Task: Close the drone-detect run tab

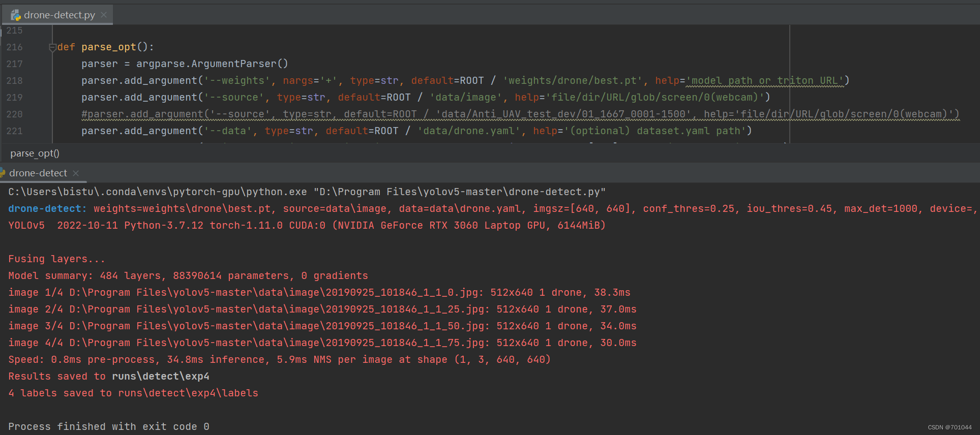Action: (76, 173)
